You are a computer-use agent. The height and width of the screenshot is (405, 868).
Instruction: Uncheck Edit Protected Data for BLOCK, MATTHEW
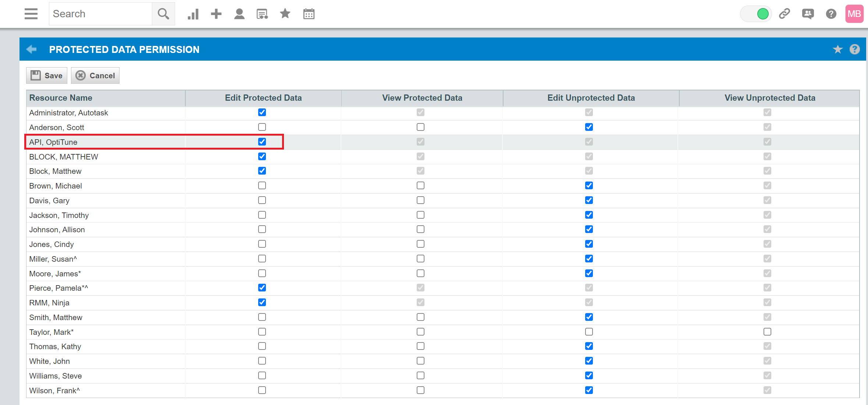262,157
